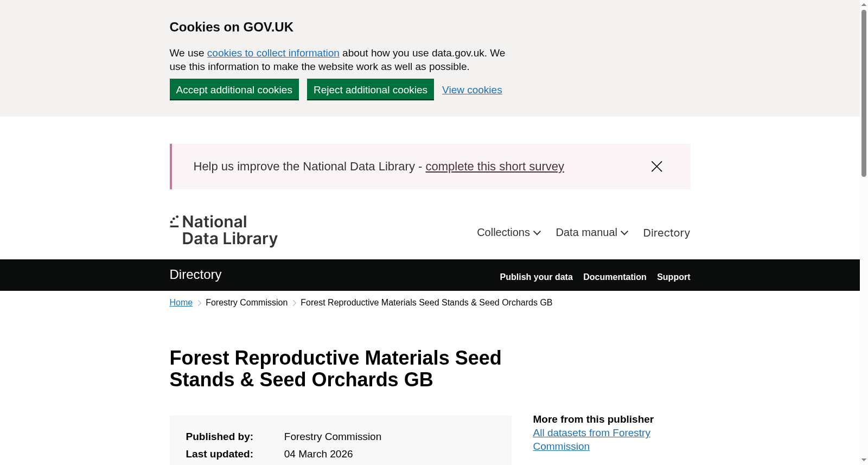
Task: Accept additional cookies
Action: coord(234,90)
